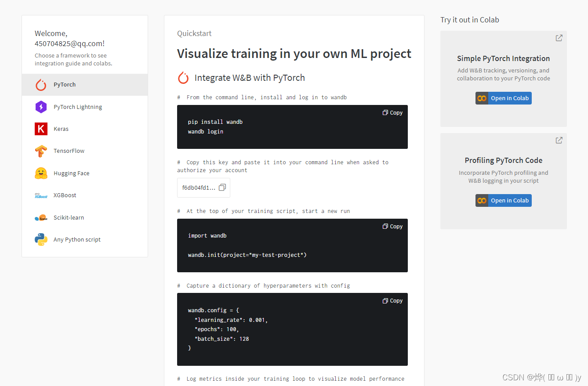
Task: Copy the API key using the clipboard icon
Action: [222, 188]
